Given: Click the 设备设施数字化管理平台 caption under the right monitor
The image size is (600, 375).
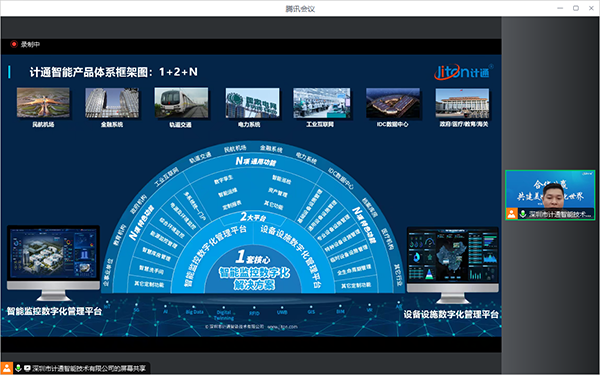Looking at the screenshot, I should [451, 315].
